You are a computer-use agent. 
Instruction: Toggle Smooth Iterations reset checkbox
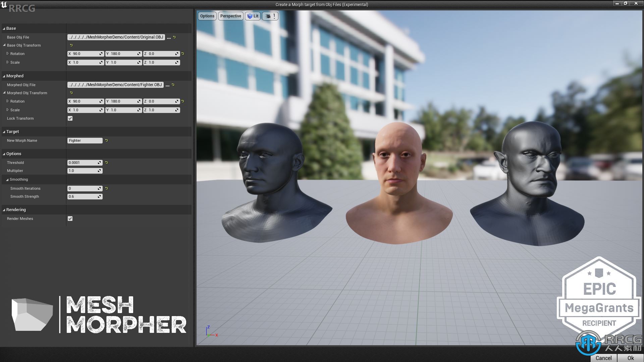point(106,188)
